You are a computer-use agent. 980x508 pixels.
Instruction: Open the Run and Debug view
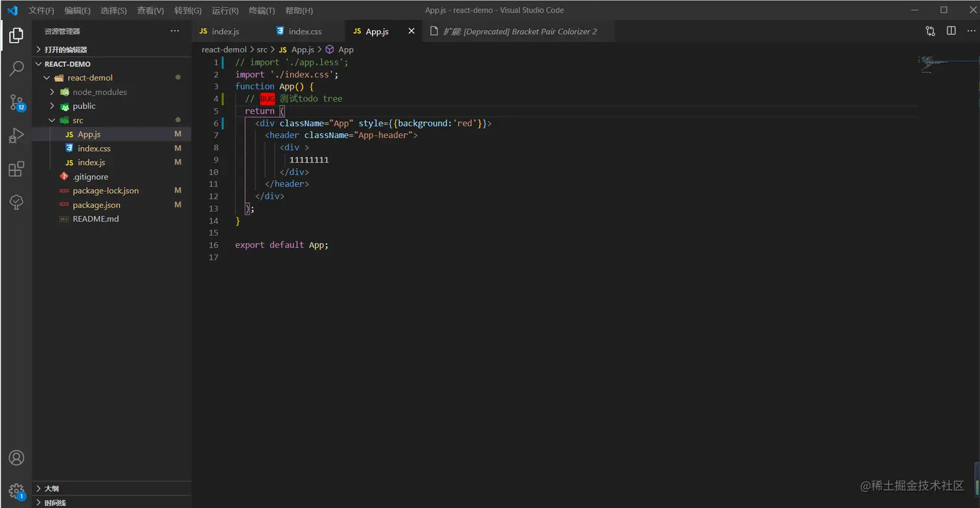pos(16,135)
